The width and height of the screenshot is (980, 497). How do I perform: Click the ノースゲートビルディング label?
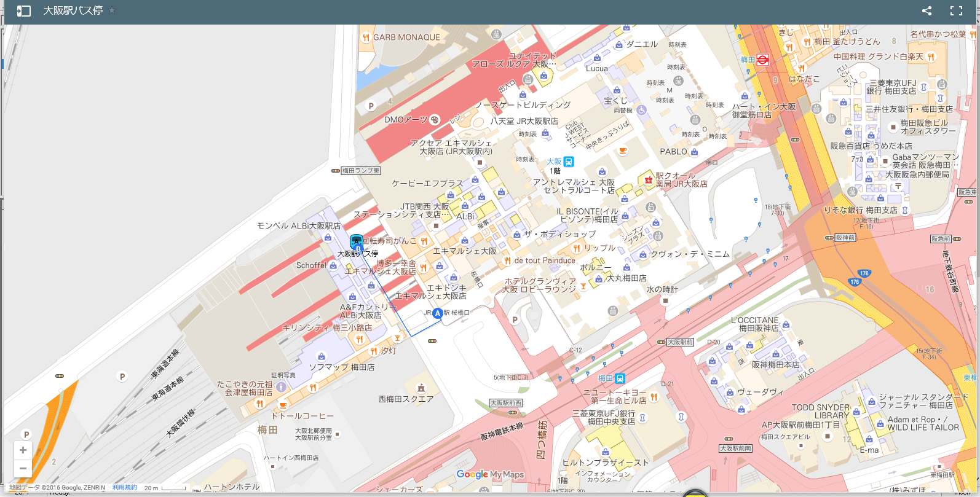[523, 106]
